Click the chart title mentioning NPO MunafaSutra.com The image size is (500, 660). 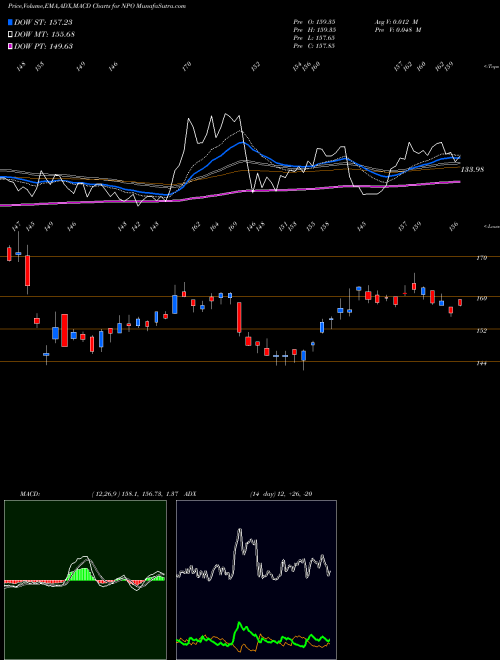pyautogui.click(x=97, y=6)
